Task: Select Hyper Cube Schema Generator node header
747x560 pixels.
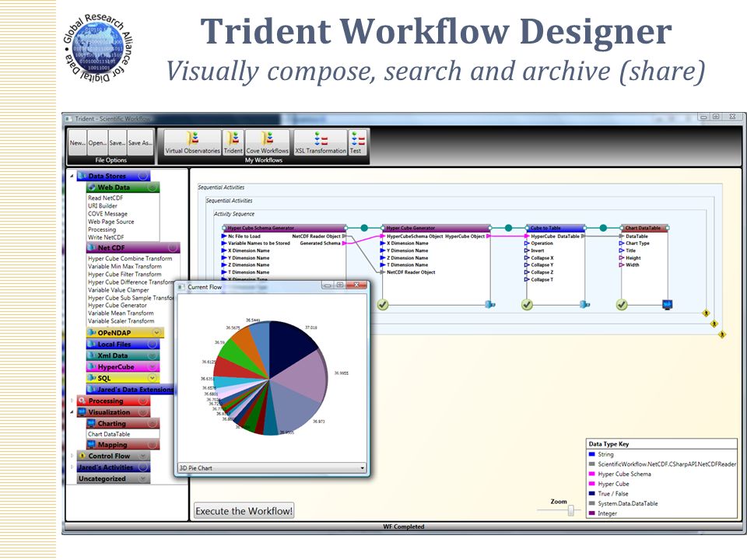Action: [285, 228]
